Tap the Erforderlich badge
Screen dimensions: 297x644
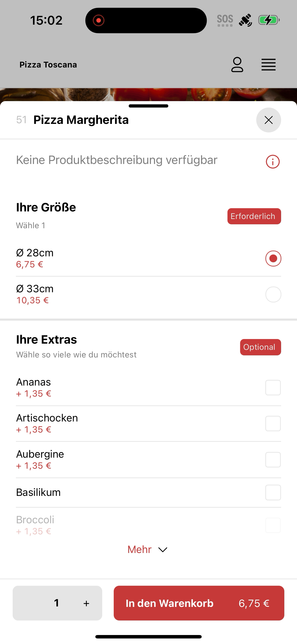[x=254, y=216]
